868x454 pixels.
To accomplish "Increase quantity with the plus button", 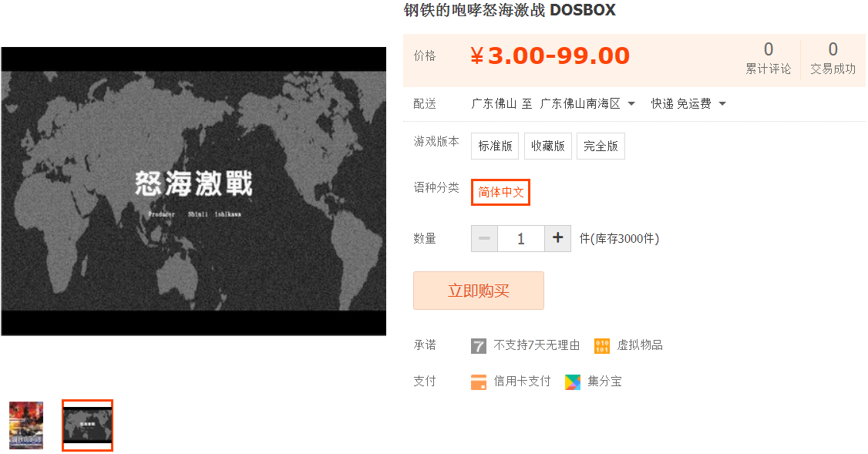I will (x=557, y=239).
